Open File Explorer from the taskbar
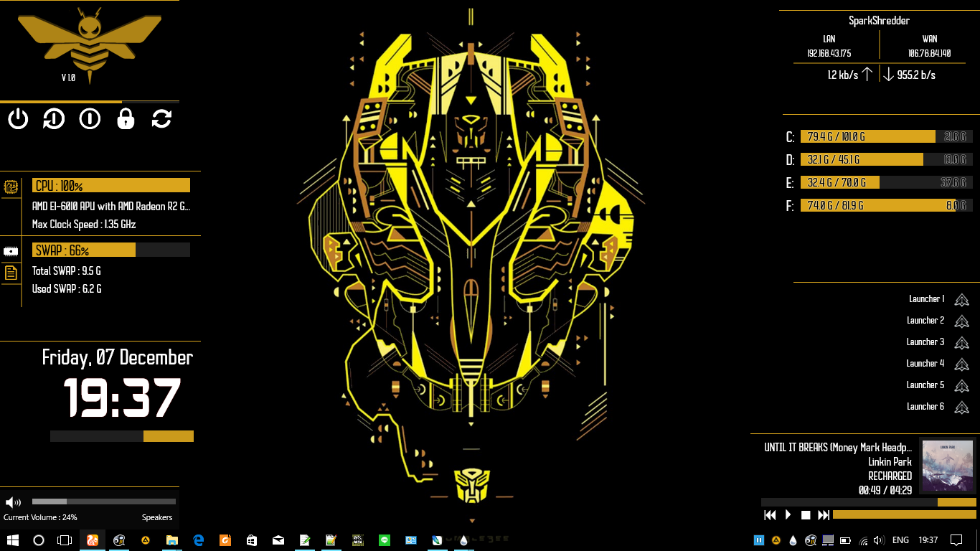The width and height of the screenshot is (980, 551). 172,540
